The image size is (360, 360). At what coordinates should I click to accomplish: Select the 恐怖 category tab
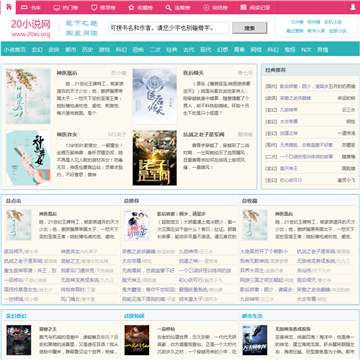(x=138, y=50)
